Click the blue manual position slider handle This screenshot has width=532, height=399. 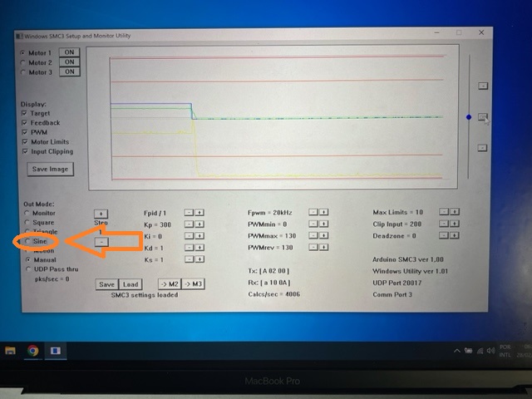click(x=469, y=117)
